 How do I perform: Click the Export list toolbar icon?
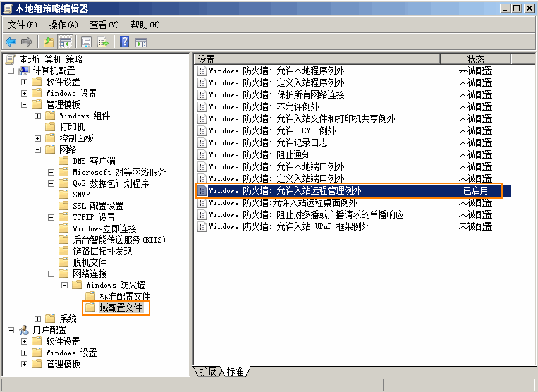[103, 42]
